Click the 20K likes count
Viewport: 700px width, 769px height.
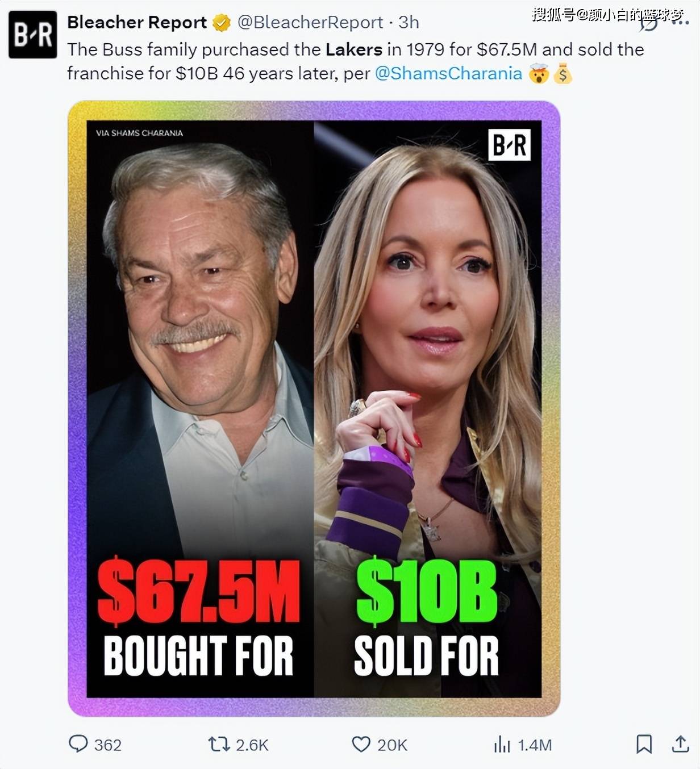(392, 745)
